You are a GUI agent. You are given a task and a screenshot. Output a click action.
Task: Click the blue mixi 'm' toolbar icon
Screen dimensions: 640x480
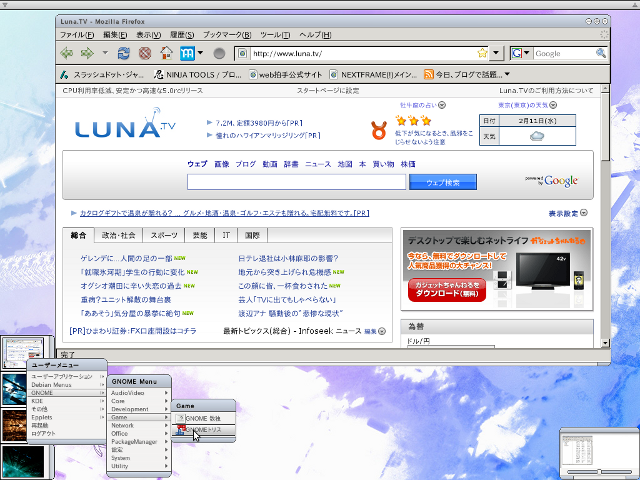187,53
